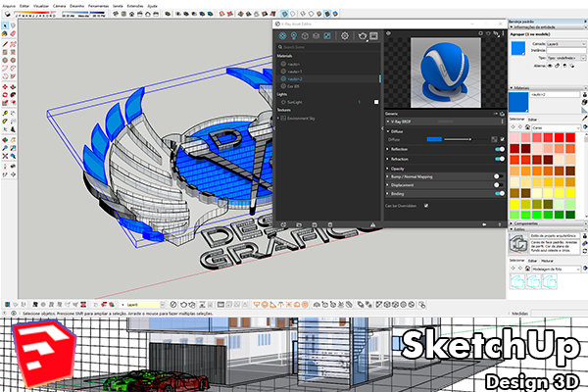The image size is (588, 392).
Task: Select the SunLight entry under Lights
Action: point(295,102)
